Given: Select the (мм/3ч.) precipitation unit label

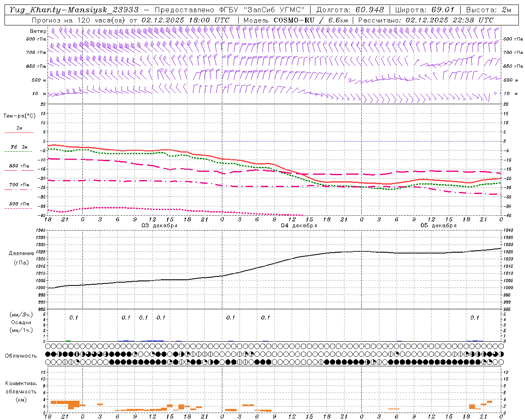Looking at the screenshot, I should click(x=21, y=315).
